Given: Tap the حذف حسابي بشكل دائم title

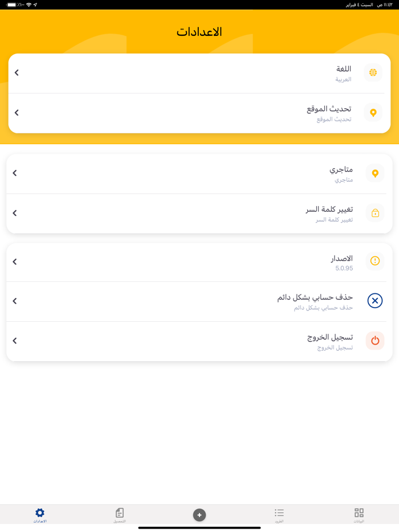Looking at the screenshot, I should click(315, 297).
